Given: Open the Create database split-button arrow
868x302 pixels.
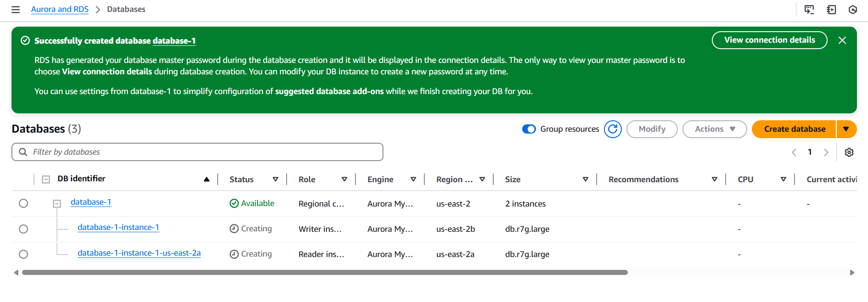Looking at the screenshot, I should (846, 129).
